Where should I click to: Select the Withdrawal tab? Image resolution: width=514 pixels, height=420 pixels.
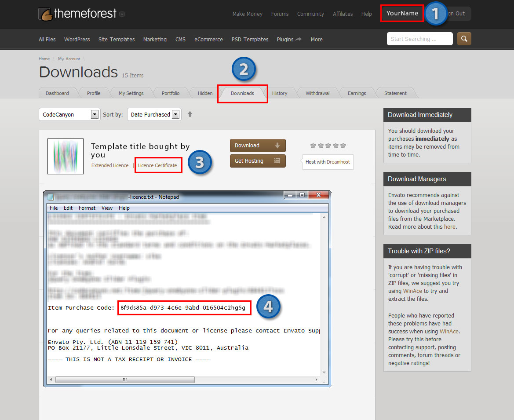point(317,93)
